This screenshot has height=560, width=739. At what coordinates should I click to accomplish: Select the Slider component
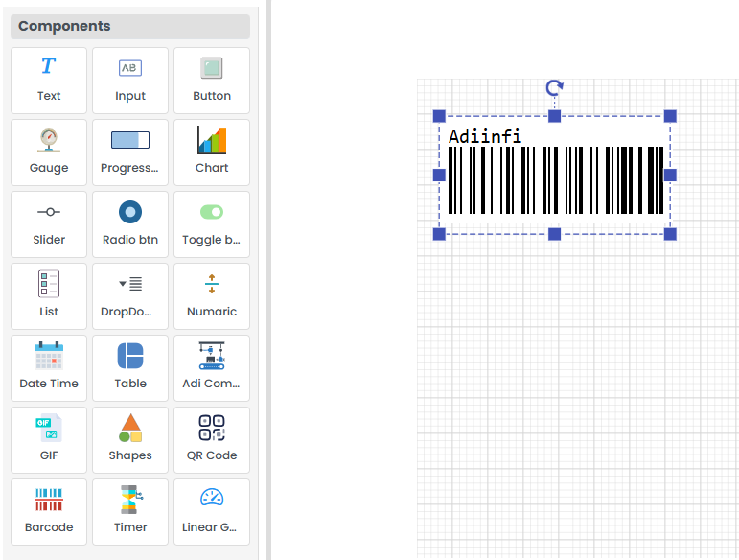tap(49, 224)
